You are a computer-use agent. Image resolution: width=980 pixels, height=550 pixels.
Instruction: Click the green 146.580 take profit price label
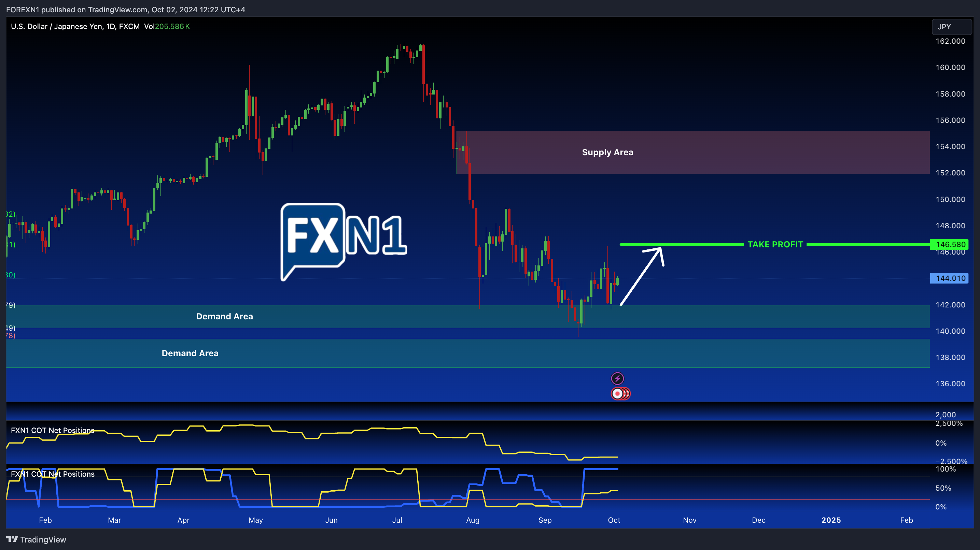[x=949, y=244]
